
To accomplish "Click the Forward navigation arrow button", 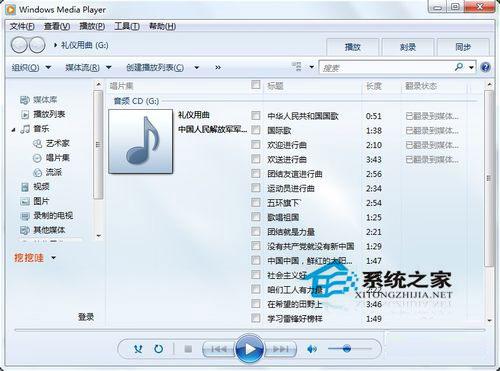I will (37, 45).
